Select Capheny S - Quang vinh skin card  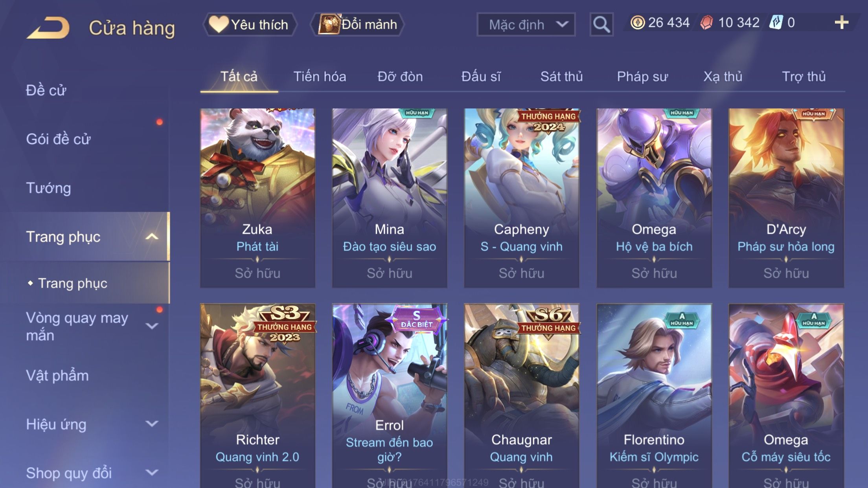pos(521,198)
